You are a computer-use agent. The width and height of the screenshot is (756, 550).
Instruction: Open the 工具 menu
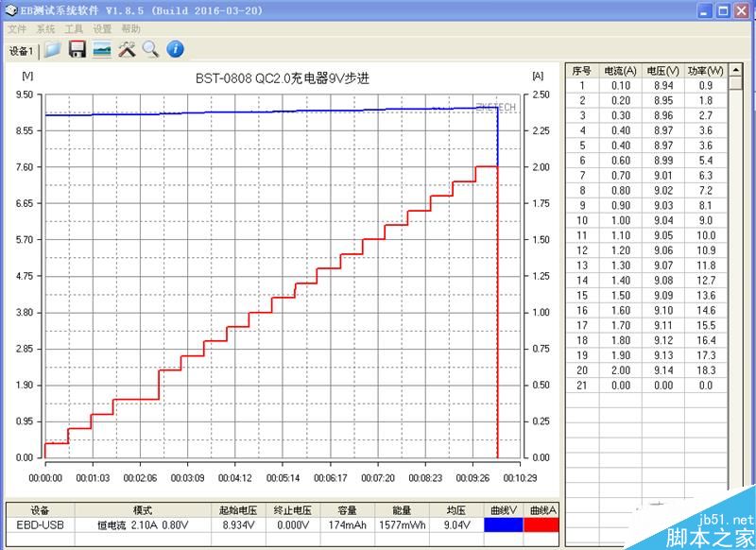74,29
